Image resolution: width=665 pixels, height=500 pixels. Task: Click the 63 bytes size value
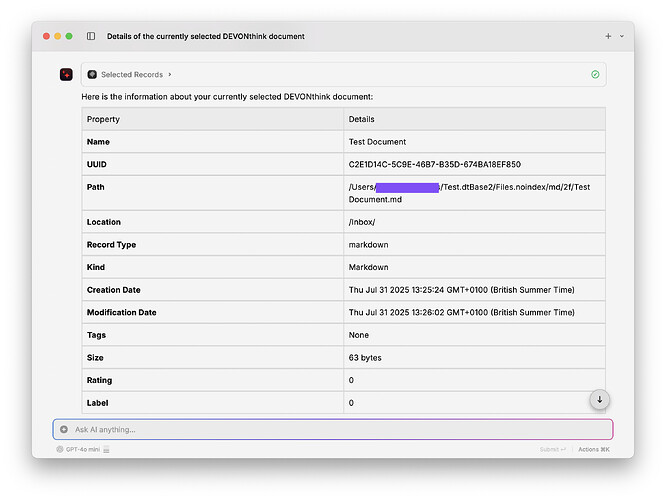365,358
